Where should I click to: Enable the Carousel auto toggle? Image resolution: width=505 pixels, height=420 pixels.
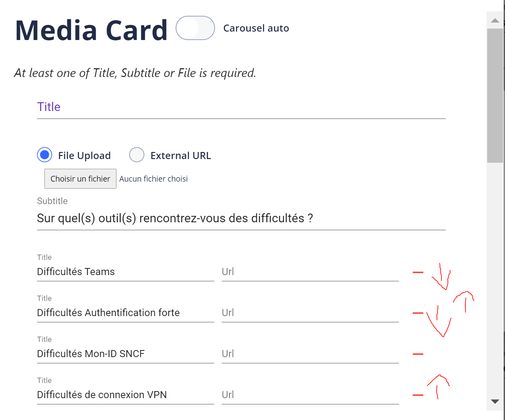click(195, 28)
